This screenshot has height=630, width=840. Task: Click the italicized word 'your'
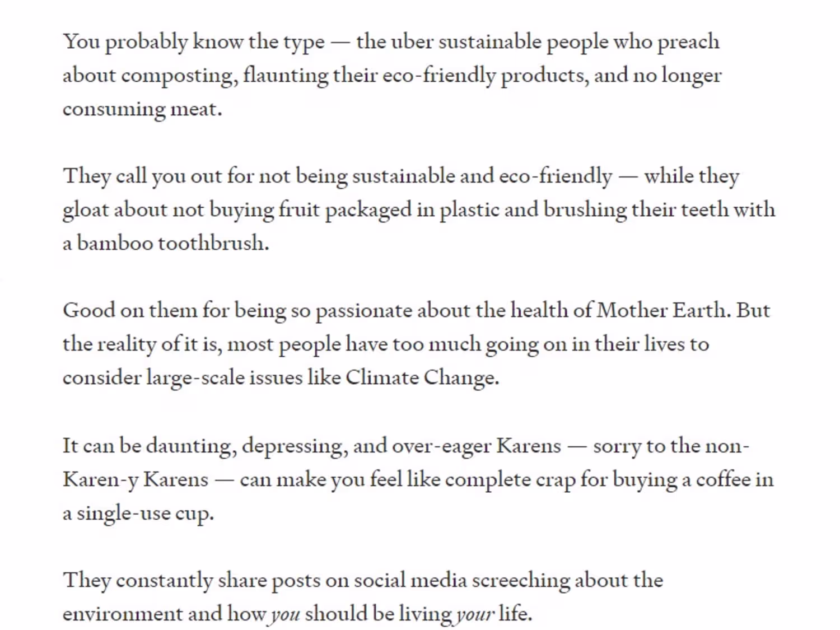click(x=475, y=614)
